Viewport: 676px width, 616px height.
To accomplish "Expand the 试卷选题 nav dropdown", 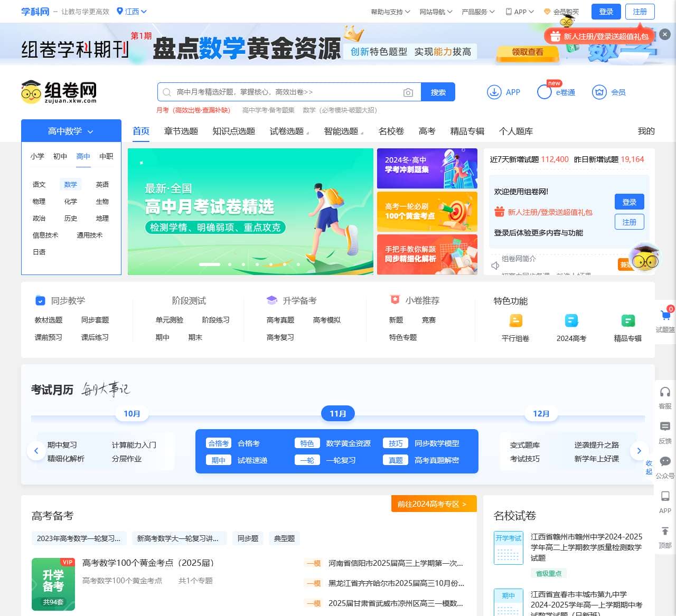I will (289, 131).
